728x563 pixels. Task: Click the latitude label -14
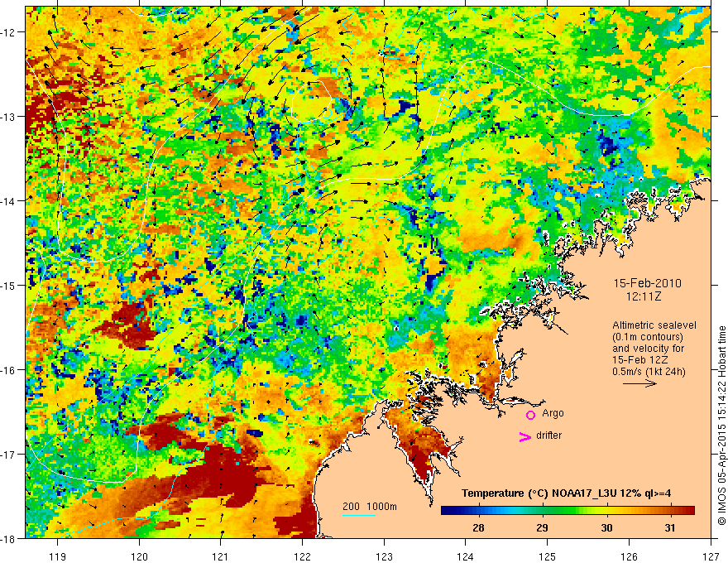(x=9, y=201)
